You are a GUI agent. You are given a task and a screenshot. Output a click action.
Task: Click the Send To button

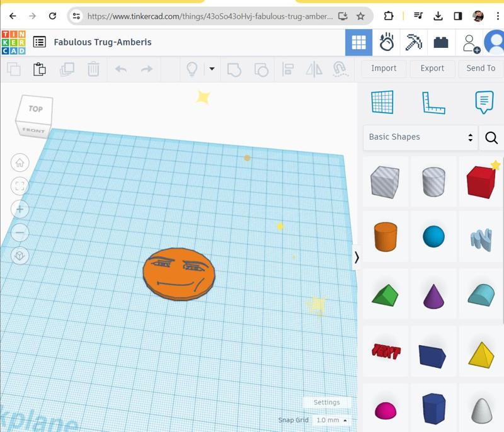(x=481, y=68)
